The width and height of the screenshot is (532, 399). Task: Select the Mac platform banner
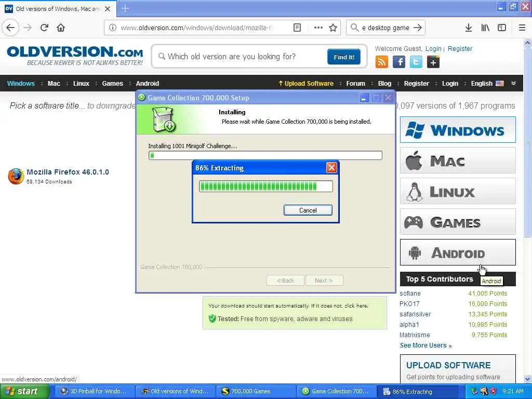(x=458, y=161)
